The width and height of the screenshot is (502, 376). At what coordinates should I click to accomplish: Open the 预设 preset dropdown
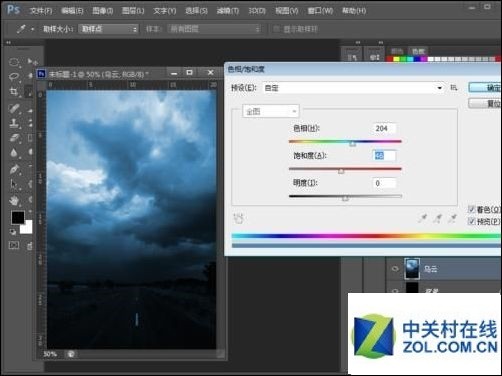(x=353, y=88)
